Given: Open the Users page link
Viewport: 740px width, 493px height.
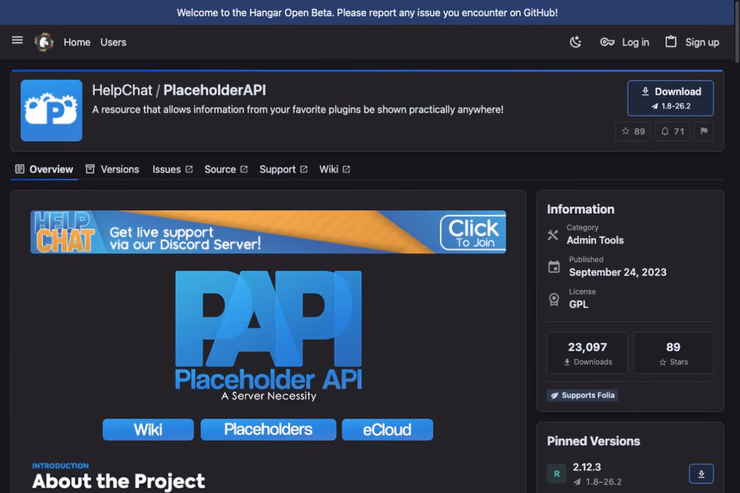Looking at the screenshot, I should coord(113,42).
